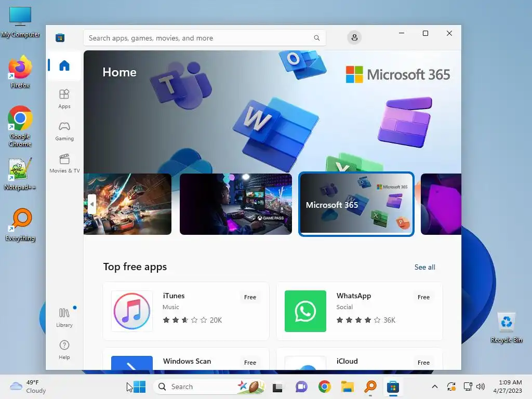
Task: Open Movies & TV section
Action: pos(64,163)
